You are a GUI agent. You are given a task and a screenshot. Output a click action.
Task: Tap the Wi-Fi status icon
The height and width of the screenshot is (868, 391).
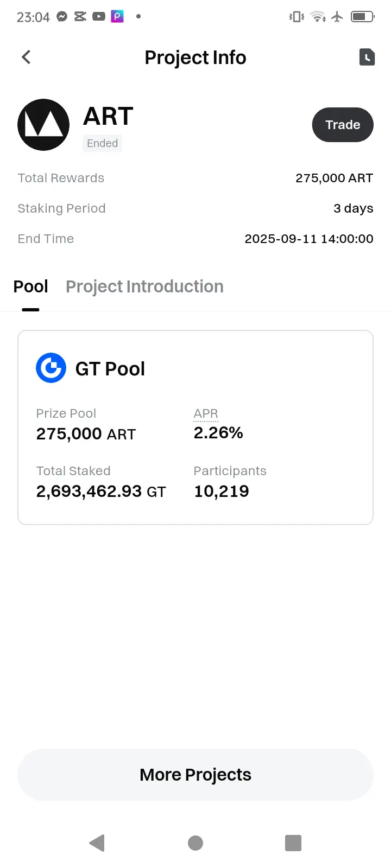318,17
